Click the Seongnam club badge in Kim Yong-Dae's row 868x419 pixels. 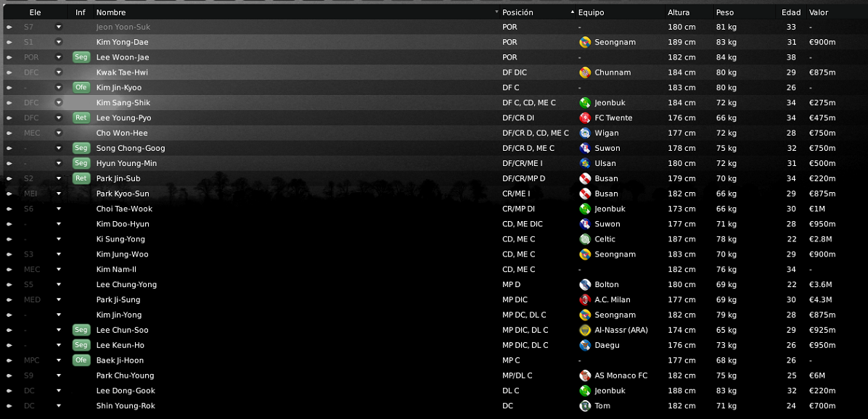[x=584, y=42]
